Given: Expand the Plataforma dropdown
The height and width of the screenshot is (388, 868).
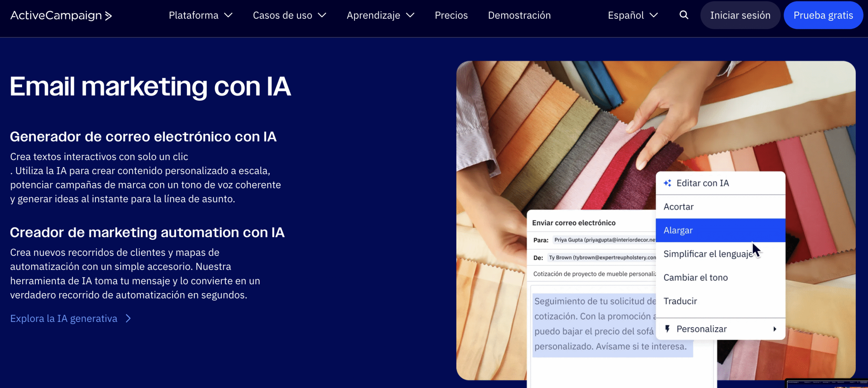Looking at the screenshot, I should click(200, 15).
